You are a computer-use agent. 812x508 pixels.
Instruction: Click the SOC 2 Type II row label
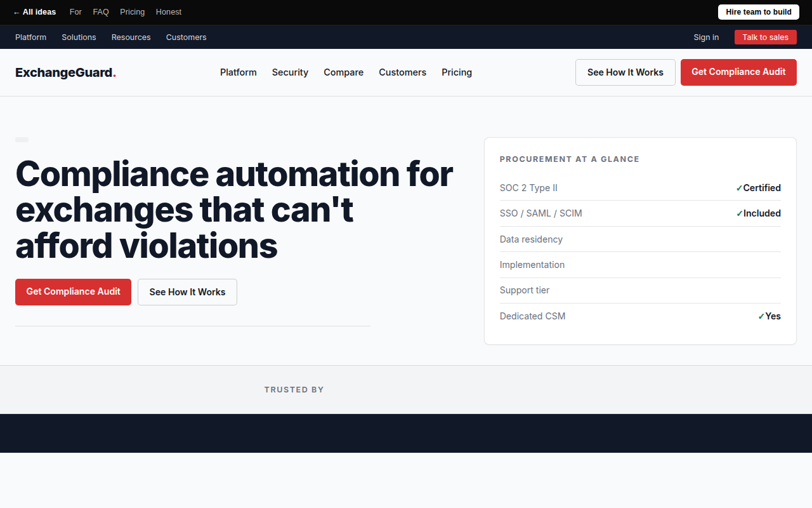(528, 188)
